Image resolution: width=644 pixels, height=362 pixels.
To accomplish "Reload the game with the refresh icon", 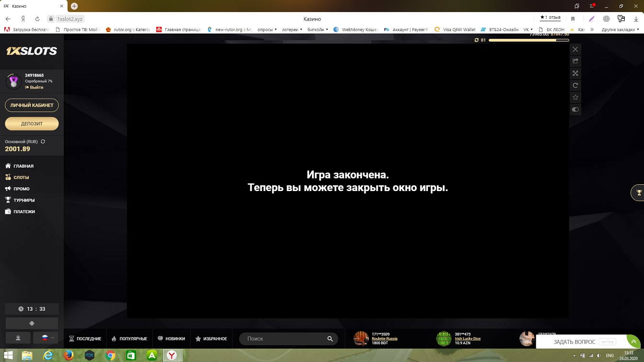I will point(575,85).
